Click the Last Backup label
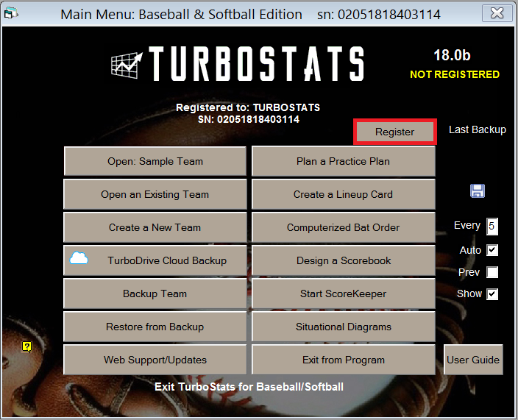The width and height of the screenshot is (518, 420). pyautogui.click(x=478, y=129)
